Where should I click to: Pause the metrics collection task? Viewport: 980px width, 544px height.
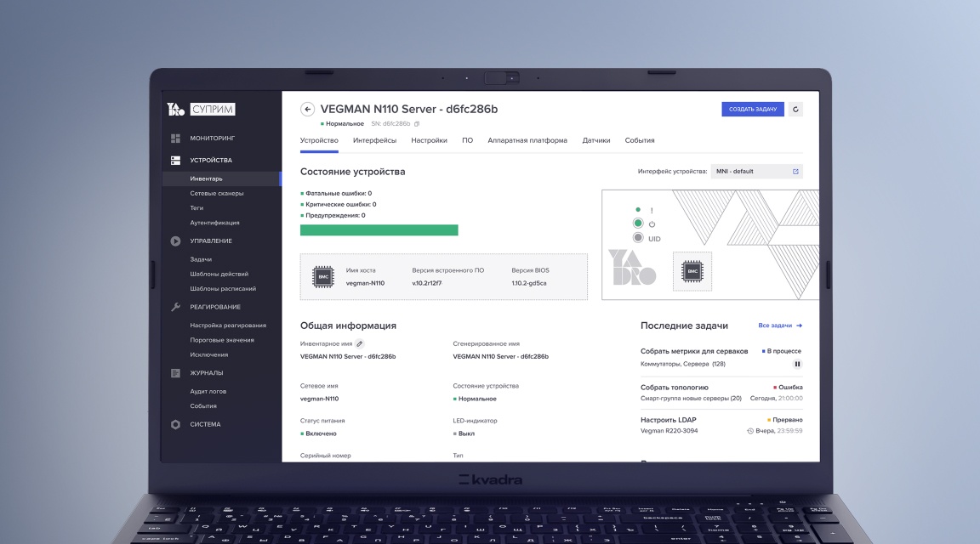797,364
